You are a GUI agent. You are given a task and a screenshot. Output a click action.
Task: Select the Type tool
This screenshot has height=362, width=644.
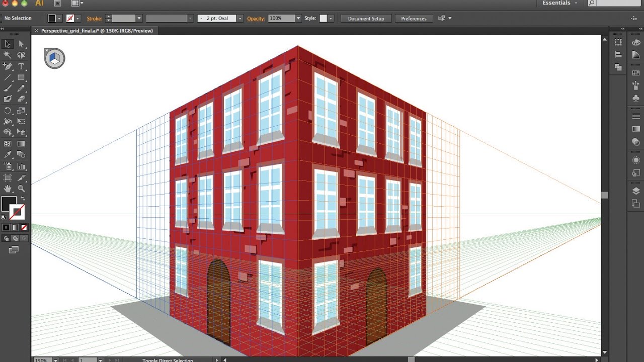coord(21,66)
